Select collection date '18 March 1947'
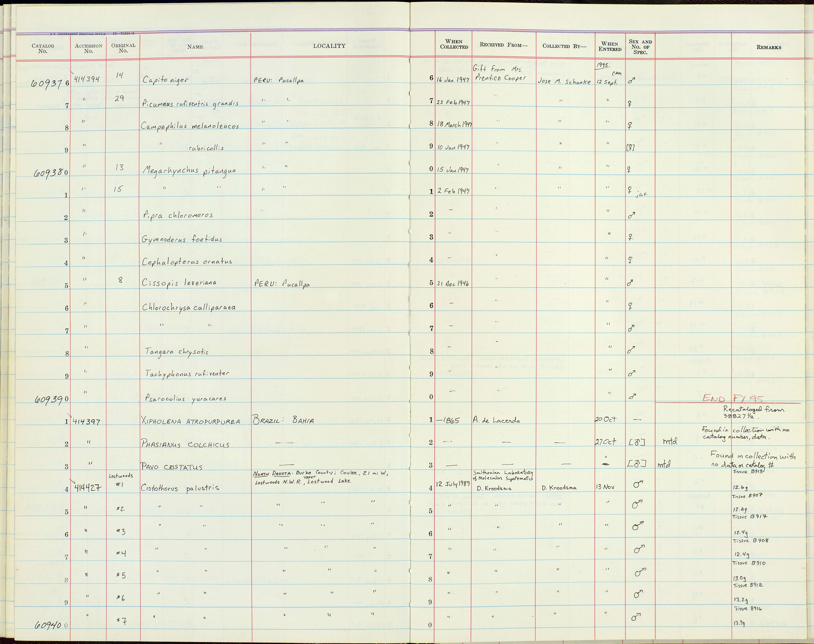Screen dimensions: 814x644 [x=454, y=124]
